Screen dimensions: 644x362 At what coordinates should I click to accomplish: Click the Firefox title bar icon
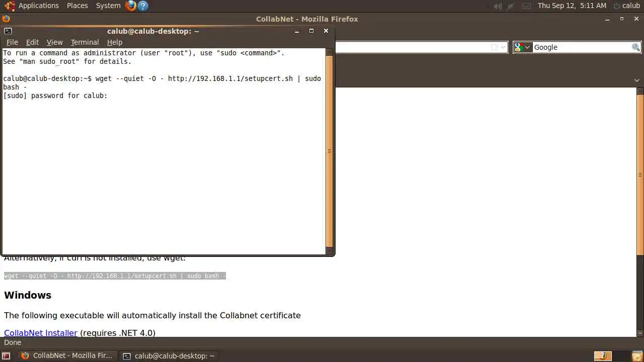coord(6,19)
